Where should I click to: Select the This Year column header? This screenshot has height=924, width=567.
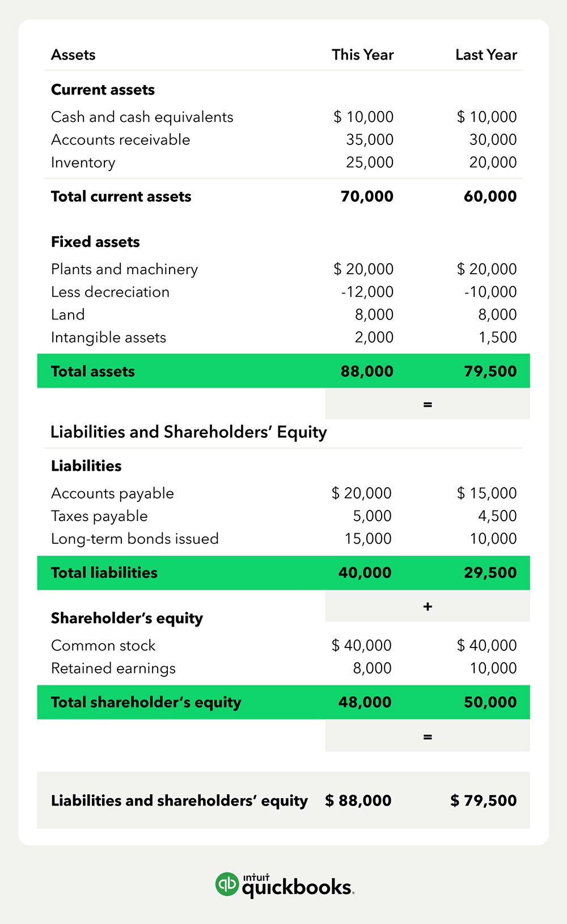pos(362,55)
